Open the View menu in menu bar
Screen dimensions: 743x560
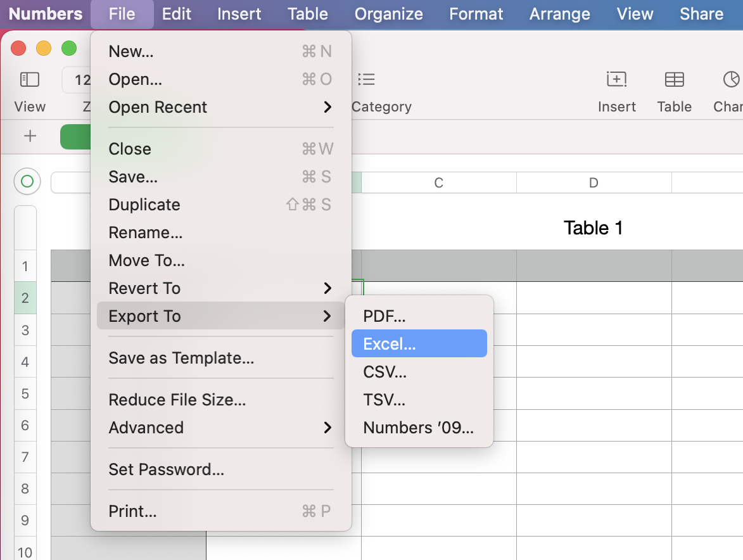(635, 14)
